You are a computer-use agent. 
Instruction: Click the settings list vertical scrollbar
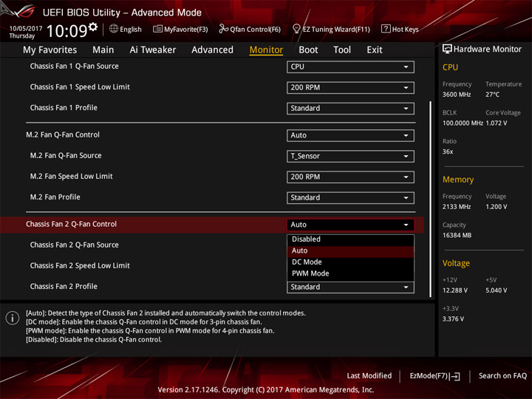click(x=431, y=199)
